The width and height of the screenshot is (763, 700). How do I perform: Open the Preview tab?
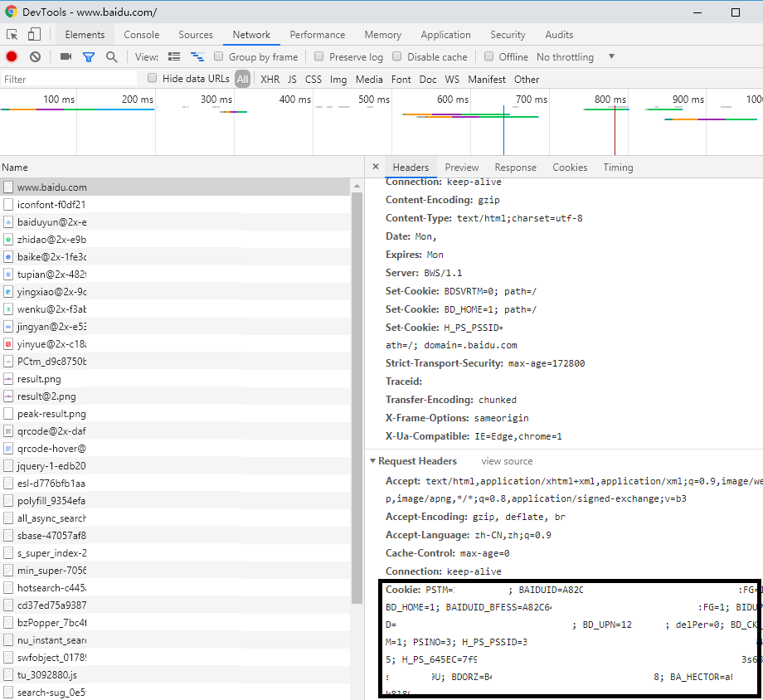pos(462,167)
